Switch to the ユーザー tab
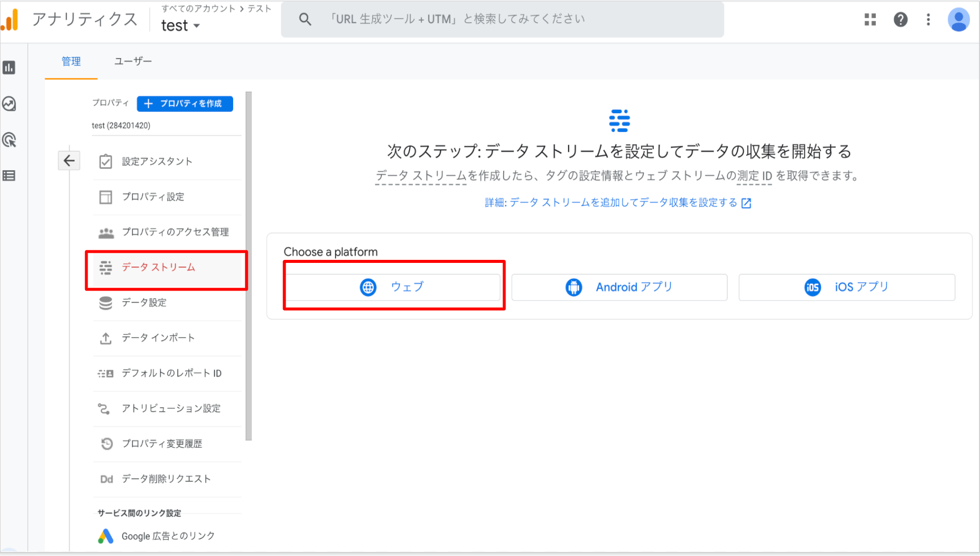Screen dimensions: 980x556 pos(132,61)
